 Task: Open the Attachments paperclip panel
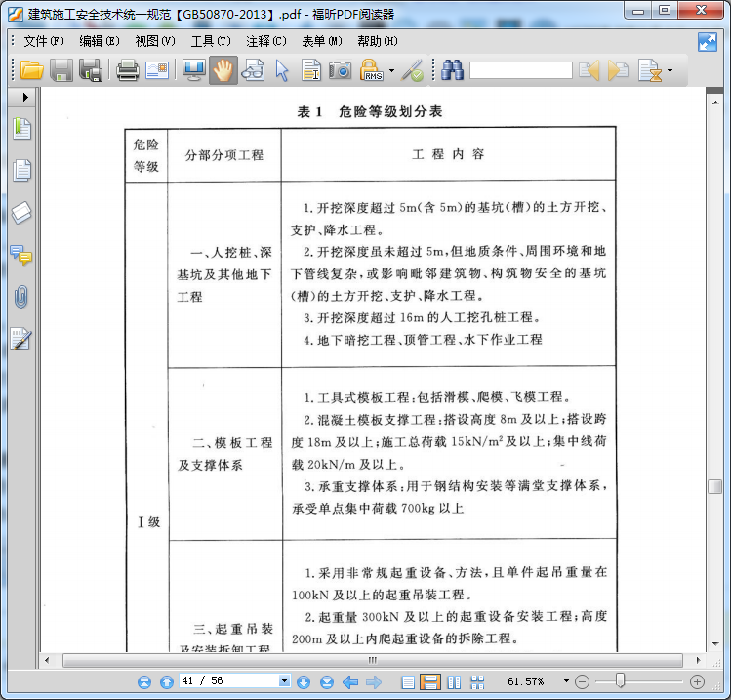click(21, 297)
